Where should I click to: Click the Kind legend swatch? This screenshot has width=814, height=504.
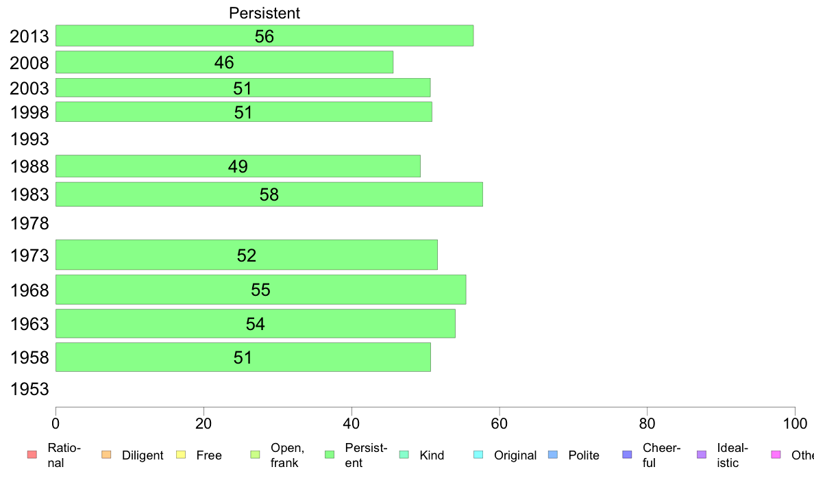(404, 455)
